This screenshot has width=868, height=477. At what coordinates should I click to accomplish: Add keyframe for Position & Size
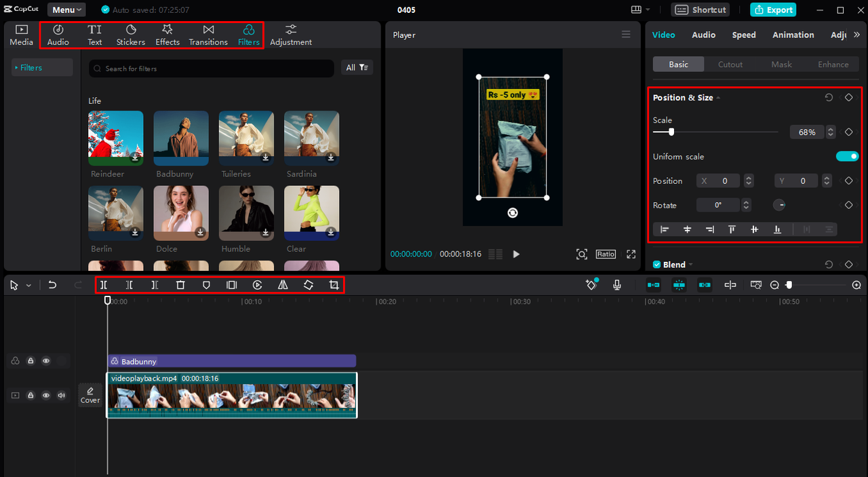coord(848,98)
